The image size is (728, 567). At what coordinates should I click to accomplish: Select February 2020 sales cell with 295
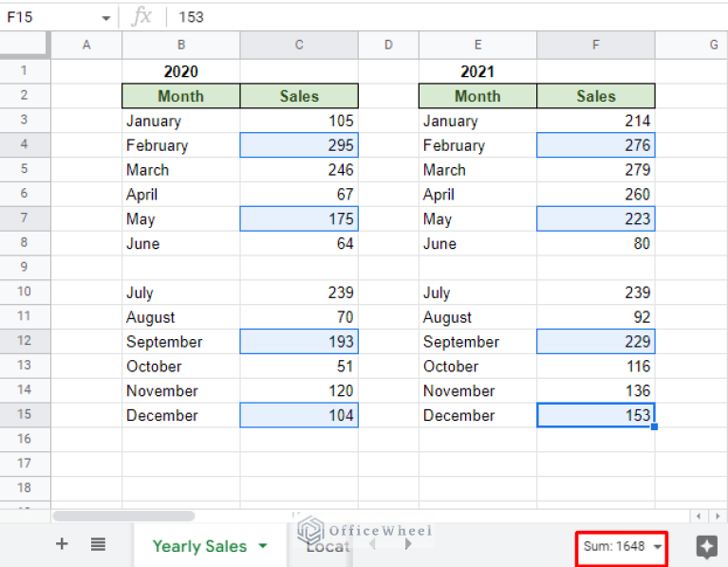pyautogui.click(x=299, y=145)
